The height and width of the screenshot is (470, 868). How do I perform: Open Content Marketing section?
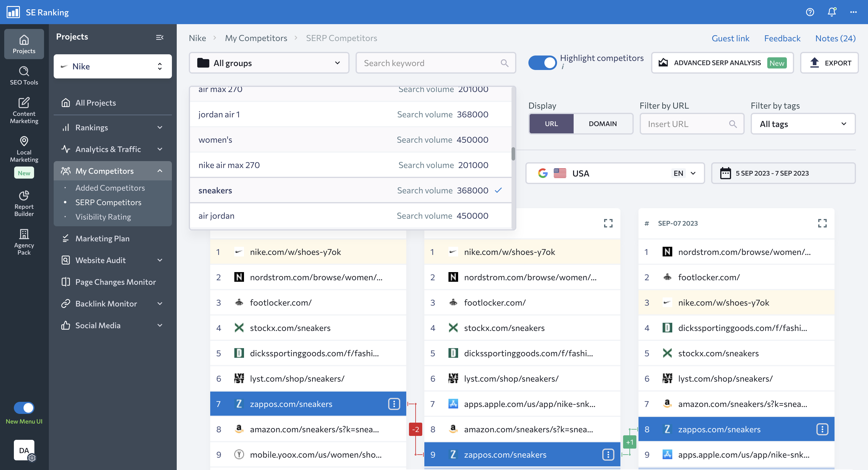click(x=24, y=110)
